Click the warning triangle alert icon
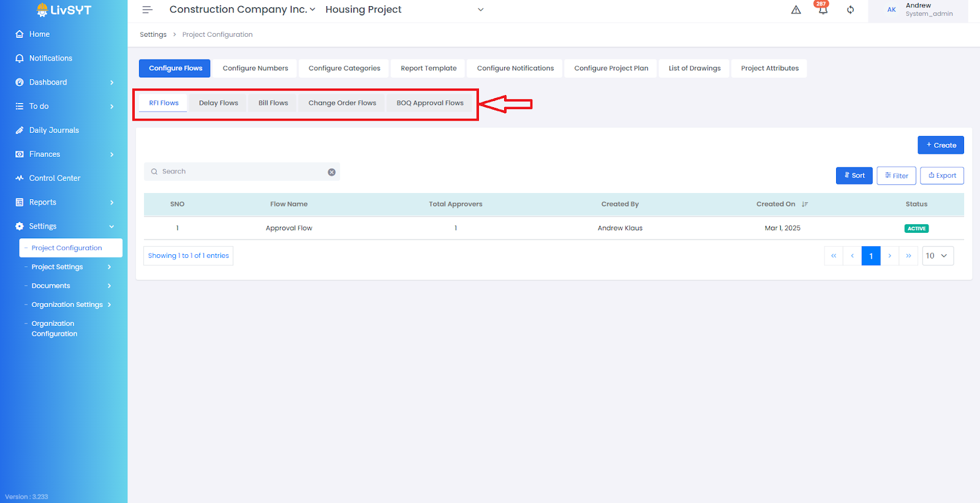 [x=796, y=10]
